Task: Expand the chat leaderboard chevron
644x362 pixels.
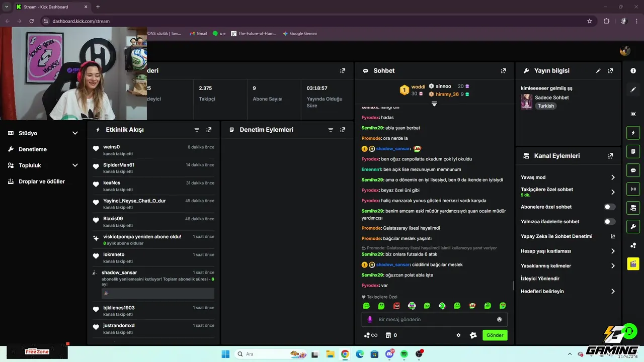Action: coord(434,104)
